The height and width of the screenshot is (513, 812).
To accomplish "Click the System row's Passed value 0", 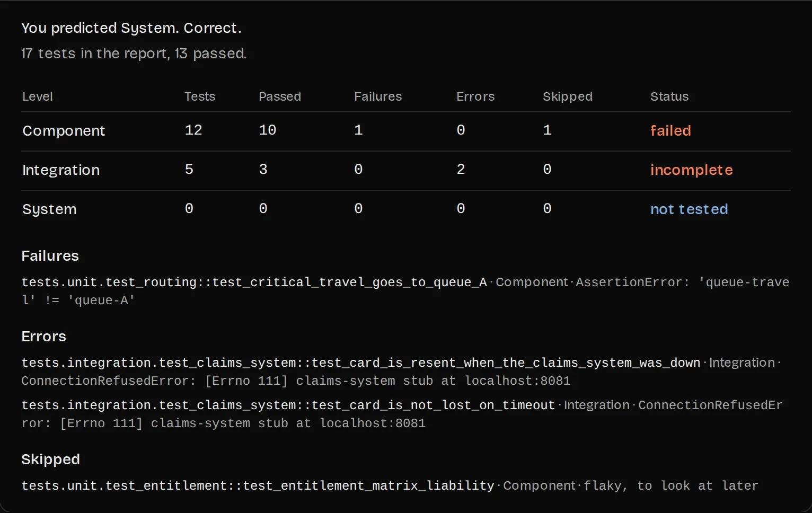I will coord(263,209).
